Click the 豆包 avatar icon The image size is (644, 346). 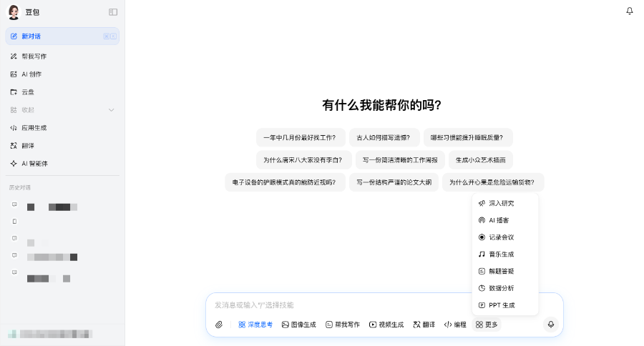[14, 12]
